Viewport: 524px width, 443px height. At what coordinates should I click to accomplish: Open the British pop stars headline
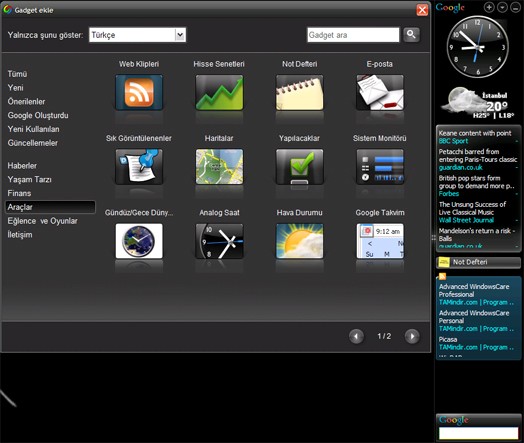(477, 182)
